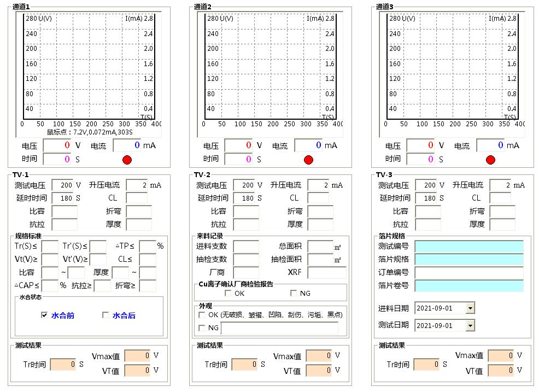This screenshot has width=539, height=392.
Task: Tick NG under Cu离子确认厂商检验报告
Action: click(294, 293)
